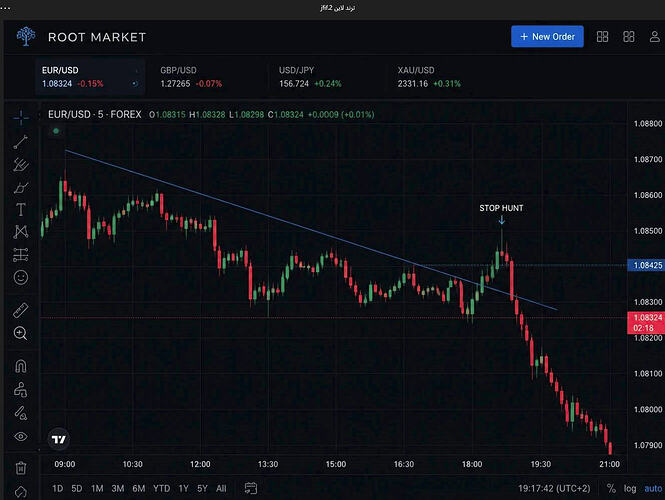The image size is (665, 500).
Task: Select the crosshair cursor tool
Action: 21,117
